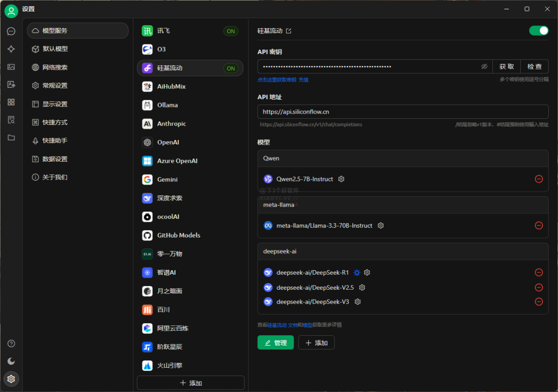Collapse the Qwen model group header
The height and width of the screenshot is (392, 558).
[x=403, y=158]
